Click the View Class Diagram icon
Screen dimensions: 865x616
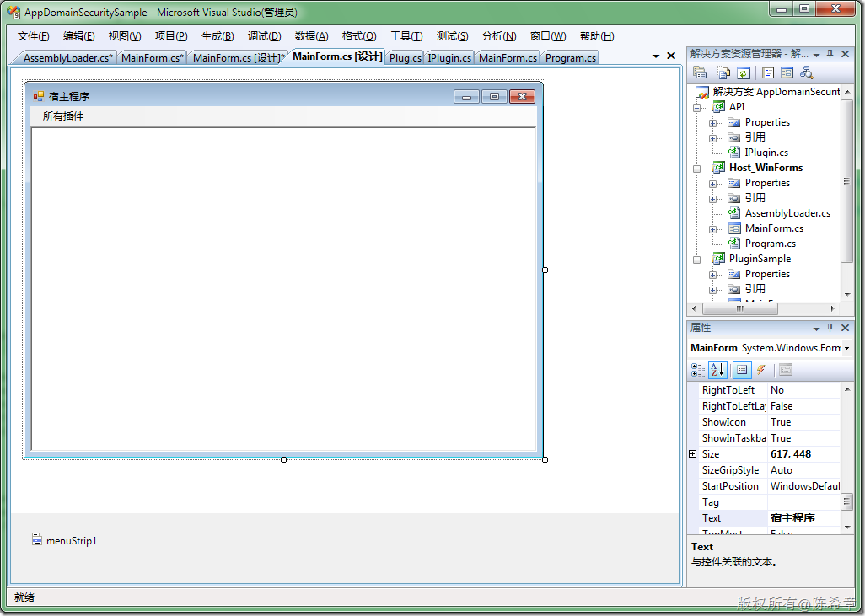tap(807, 72)
